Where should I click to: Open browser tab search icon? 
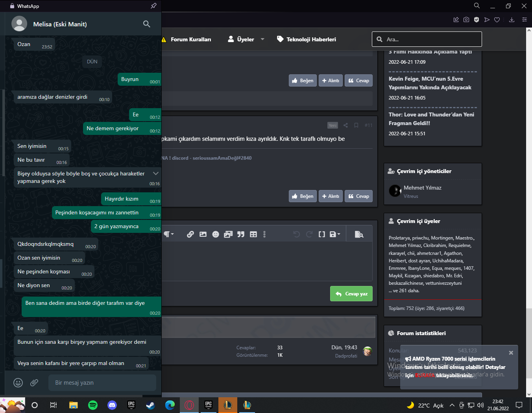click(477, 6)
